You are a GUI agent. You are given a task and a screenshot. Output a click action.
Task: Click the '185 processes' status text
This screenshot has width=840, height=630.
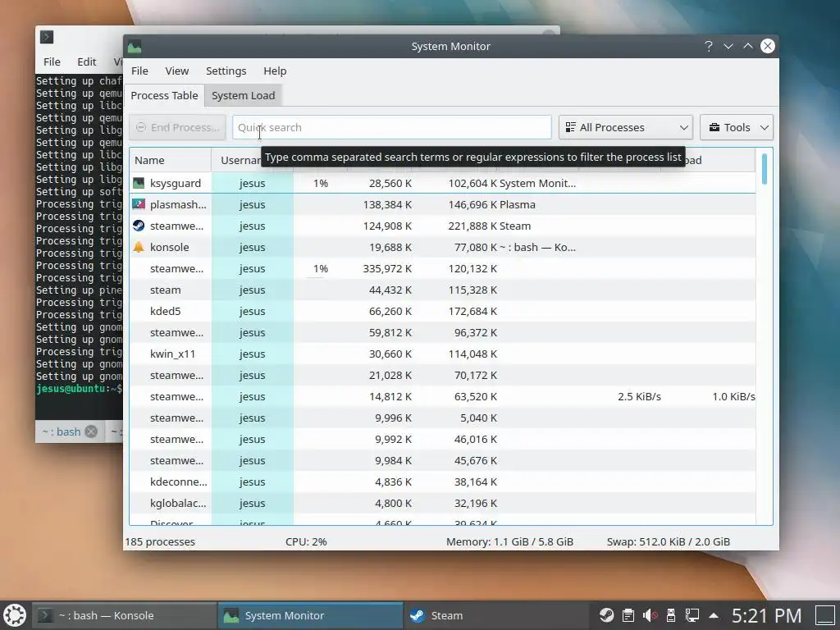coord(160,541)
